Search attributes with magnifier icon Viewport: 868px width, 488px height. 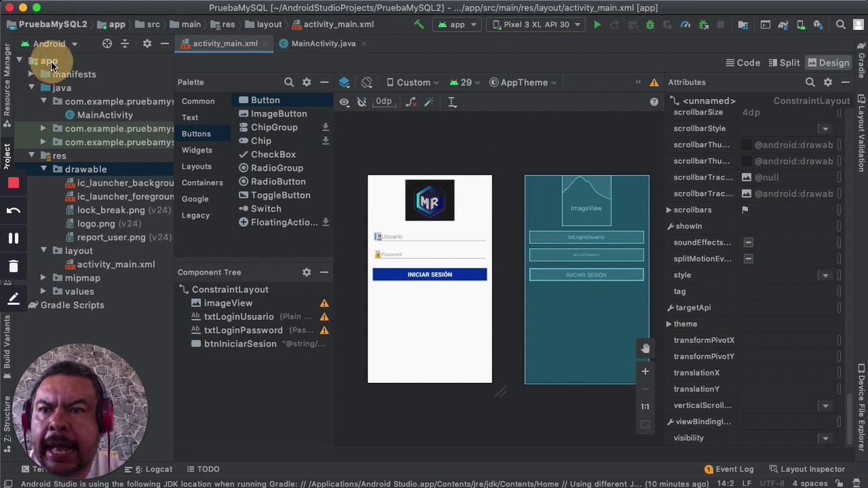tap(810, 82)
